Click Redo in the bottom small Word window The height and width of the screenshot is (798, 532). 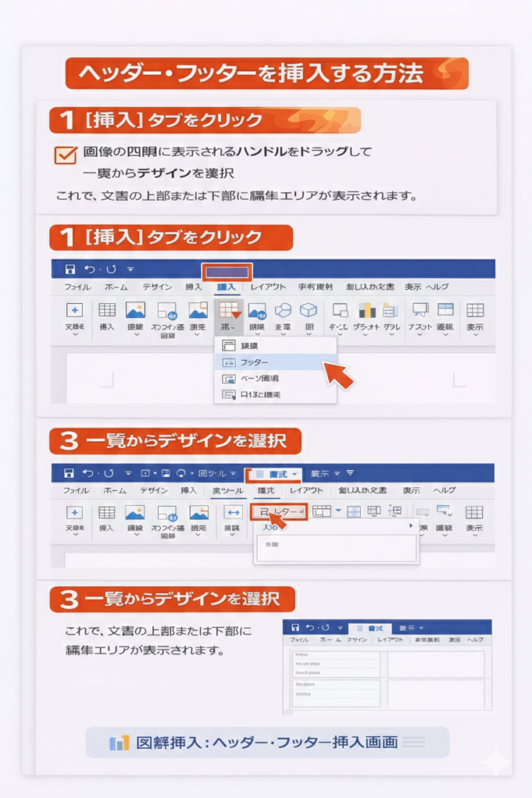[x=326, y=628]
